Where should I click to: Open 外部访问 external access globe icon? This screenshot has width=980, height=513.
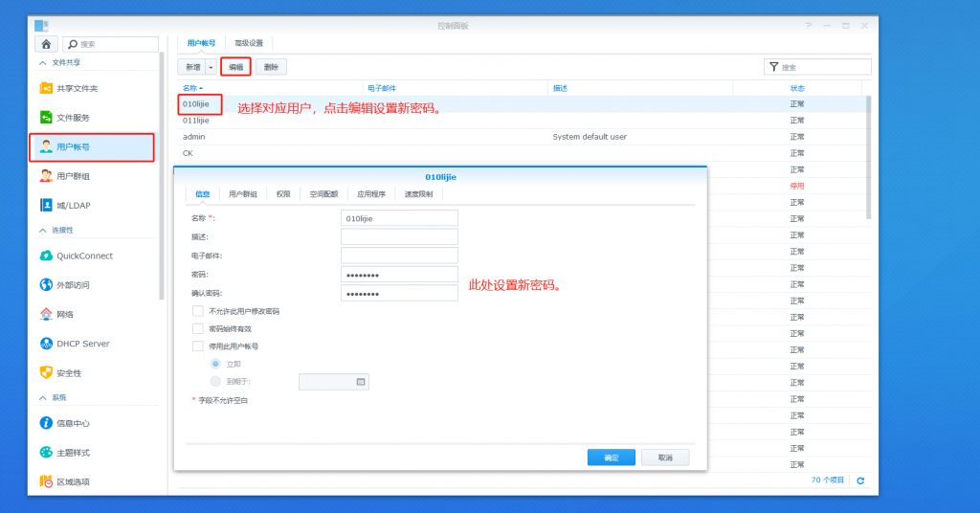[x=46, y=285]
